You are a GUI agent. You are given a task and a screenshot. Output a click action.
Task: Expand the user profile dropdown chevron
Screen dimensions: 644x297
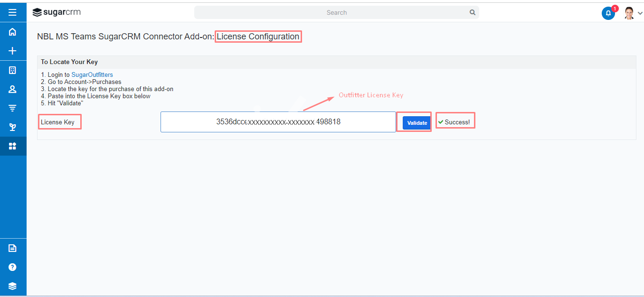point(640,13)
